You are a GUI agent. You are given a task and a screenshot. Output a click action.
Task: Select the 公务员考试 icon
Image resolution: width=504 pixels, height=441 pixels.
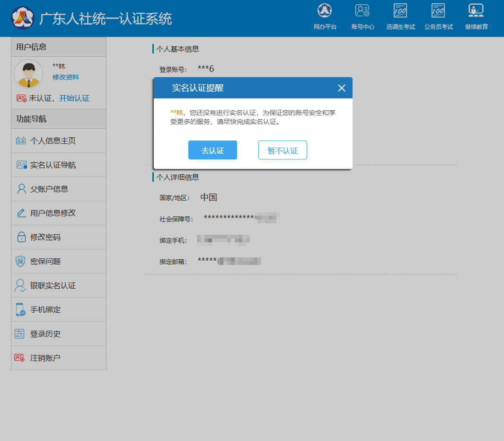[438, 11]
